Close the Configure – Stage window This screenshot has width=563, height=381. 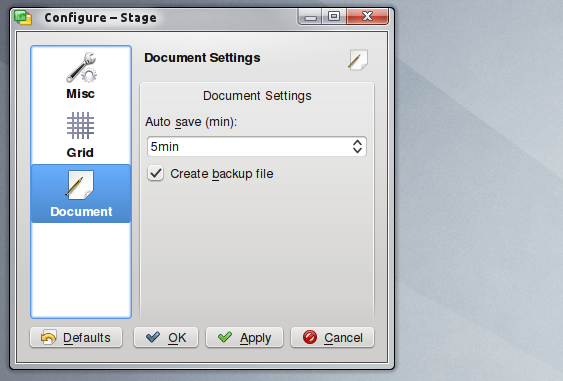coord(367,16)
